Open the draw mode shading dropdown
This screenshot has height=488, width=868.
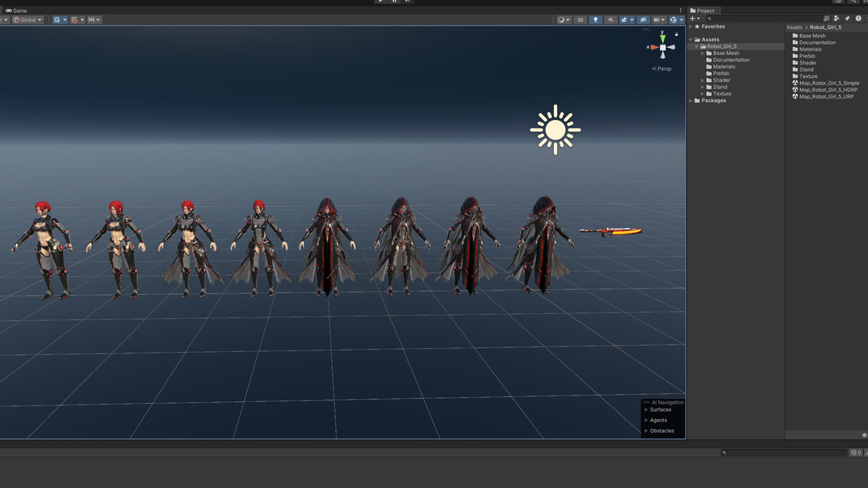click(563, 20)
